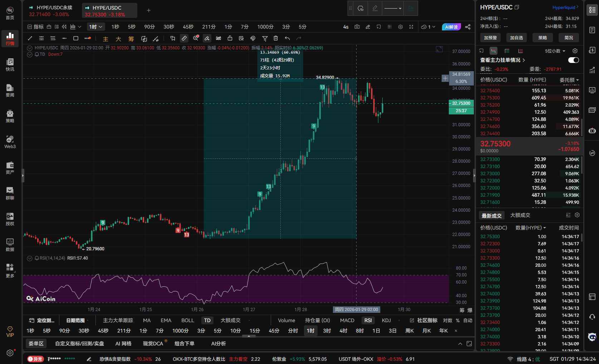599x364 pixels.
Task: Click the screenshot camera icon
Action: (357, 27)
